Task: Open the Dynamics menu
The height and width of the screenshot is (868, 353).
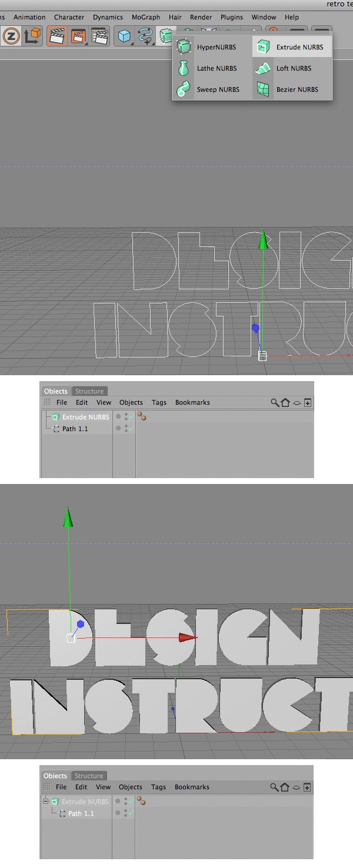Action: coord(108,17)
